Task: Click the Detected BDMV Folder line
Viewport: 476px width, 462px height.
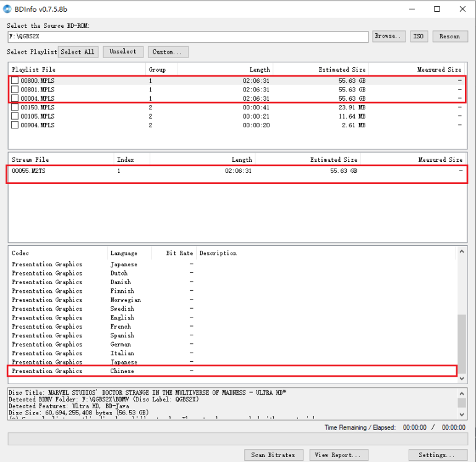Action: 104,399
